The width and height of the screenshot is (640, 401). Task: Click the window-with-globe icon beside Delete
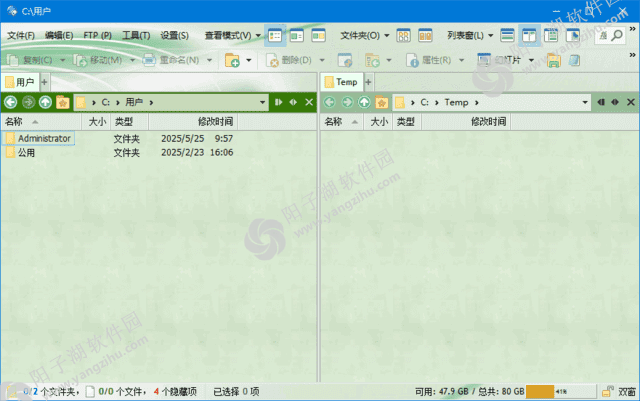coord(345,60)
